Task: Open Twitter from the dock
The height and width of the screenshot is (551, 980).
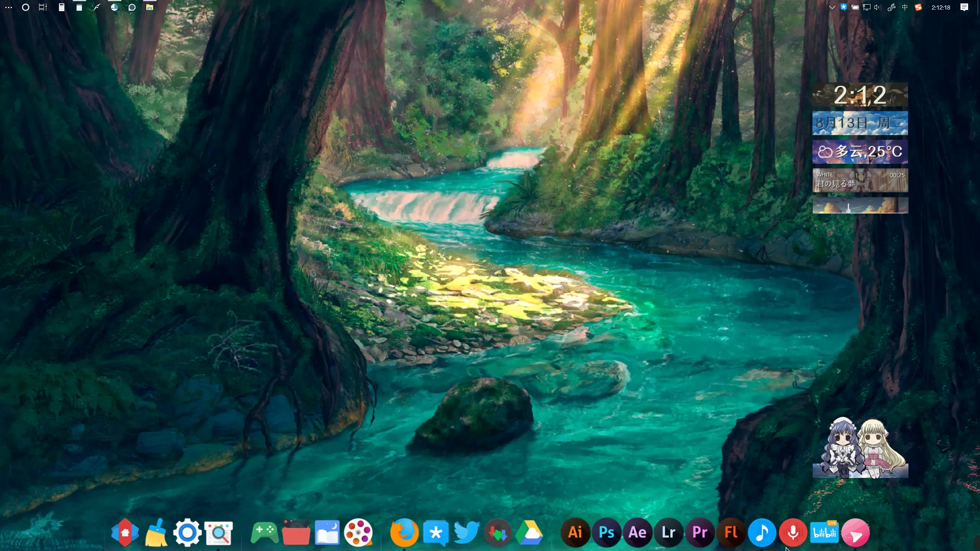Action: 467,532
